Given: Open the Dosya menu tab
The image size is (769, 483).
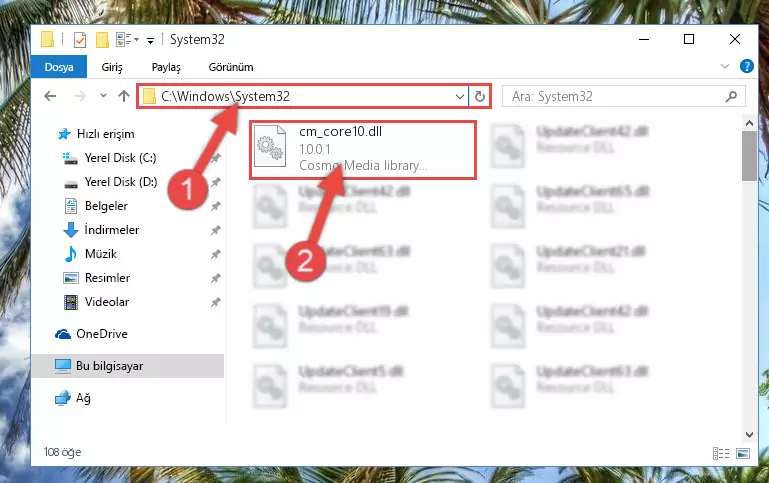Looking at the screenshot, I should point(59,67).
